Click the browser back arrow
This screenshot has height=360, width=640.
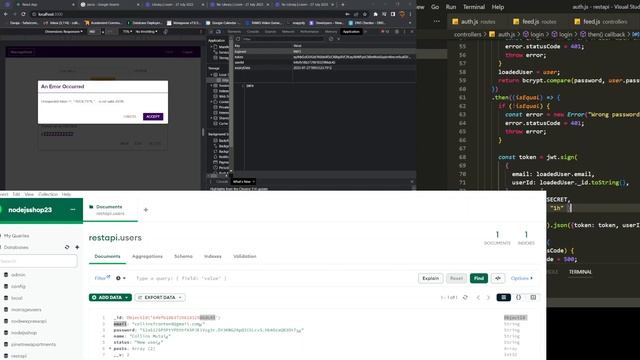click(6, 14)
